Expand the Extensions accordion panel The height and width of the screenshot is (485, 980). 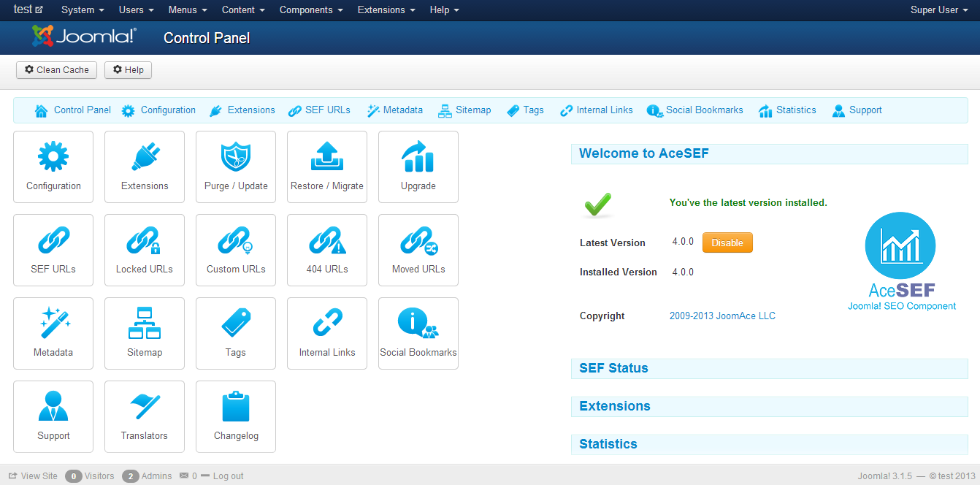tap(769, 406)
